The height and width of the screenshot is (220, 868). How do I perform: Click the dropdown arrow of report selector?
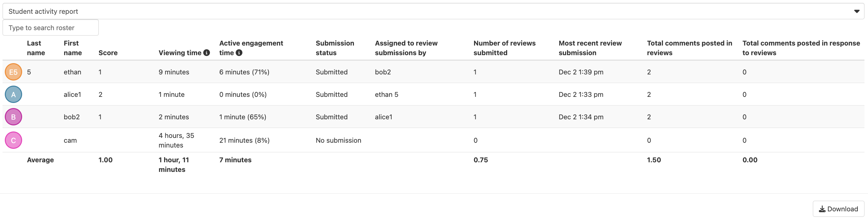[856, 12]
